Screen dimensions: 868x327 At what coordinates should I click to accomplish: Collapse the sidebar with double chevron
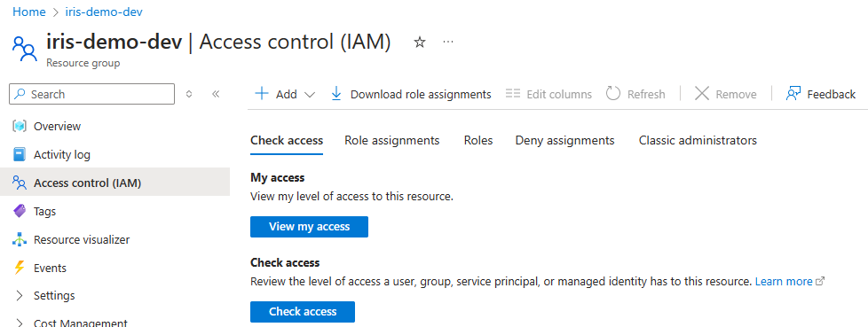coord(216,94)
